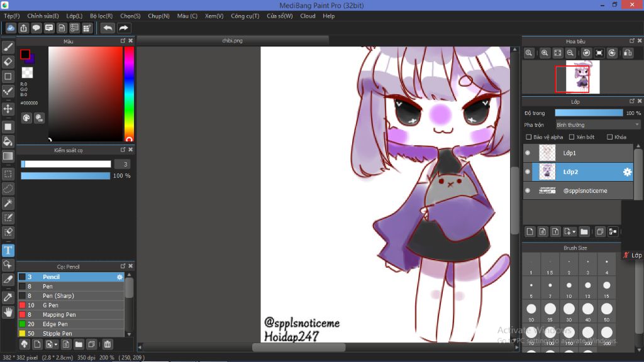Choose the G Pen brush
The image size is (644, 362).
(70, 305)
